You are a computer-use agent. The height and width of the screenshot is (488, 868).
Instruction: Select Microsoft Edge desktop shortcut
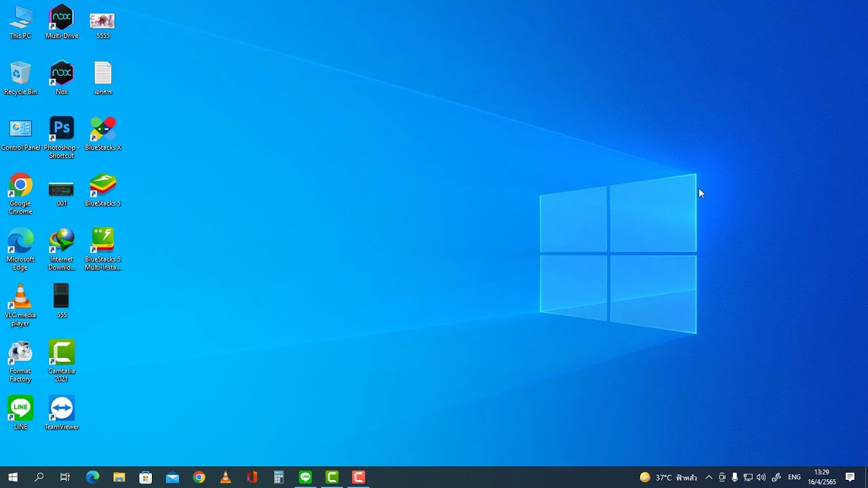pos(20,249)
